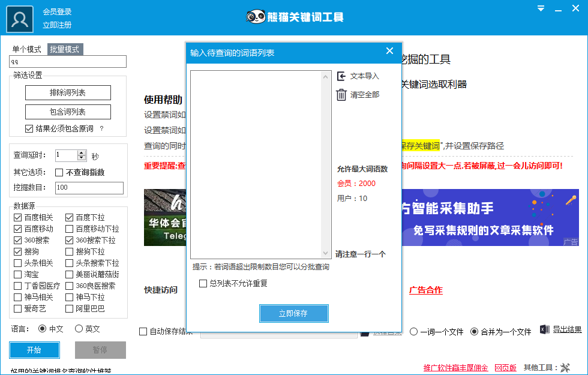
Task: Click the 华体会 ad banner image
Action: point(165,217)
